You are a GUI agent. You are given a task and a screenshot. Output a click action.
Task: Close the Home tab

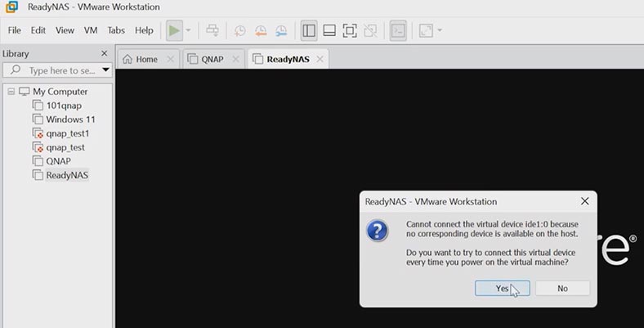point(171,59)
